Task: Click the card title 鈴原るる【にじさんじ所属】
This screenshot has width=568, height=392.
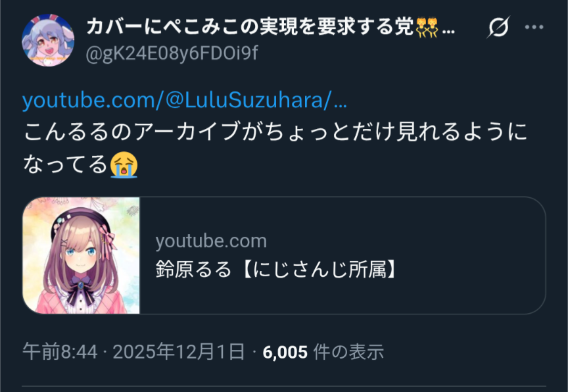Action: [277, 270]
